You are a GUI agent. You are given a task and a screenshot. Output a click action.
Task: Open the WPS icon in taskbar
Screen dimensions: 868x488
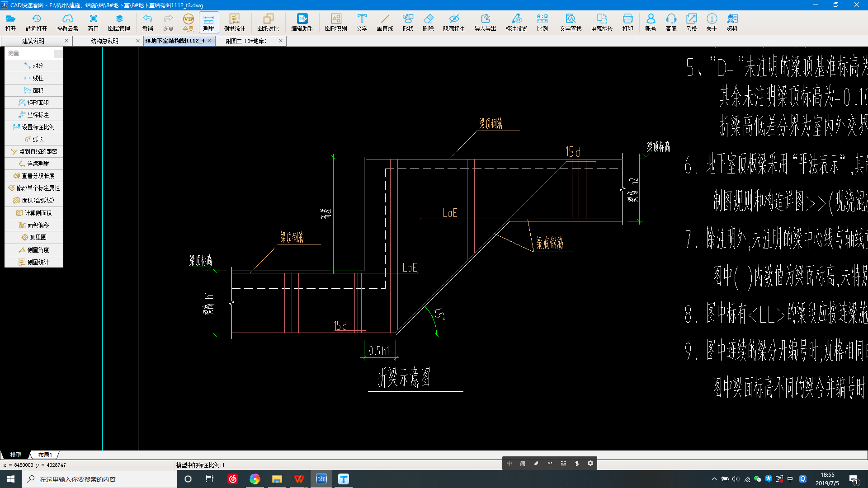point(299,479)
